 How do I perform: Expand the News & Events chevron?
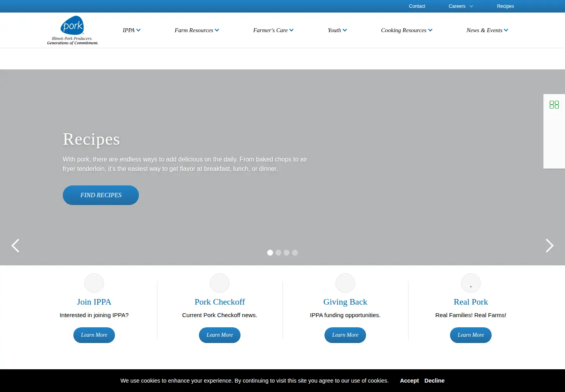(506, 30)
